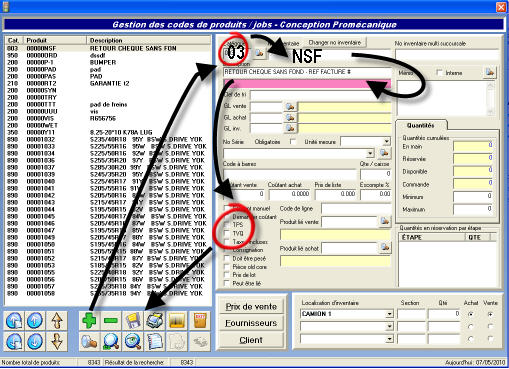Close the window with the red X
Image resolution: width=509 pixels, height=369 pixels.
501,7
